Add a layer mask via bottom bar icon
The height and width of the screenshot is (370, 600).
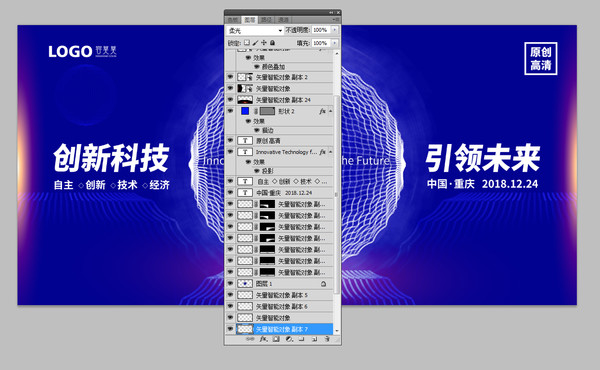tap(276, 339)
